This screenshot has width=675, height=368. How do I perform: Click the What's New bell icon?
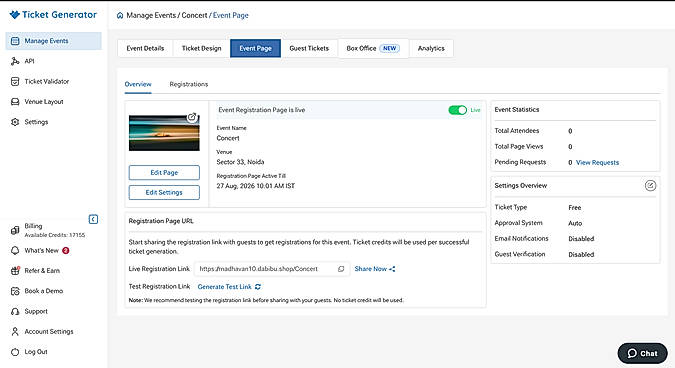click(x=15, y=250)
